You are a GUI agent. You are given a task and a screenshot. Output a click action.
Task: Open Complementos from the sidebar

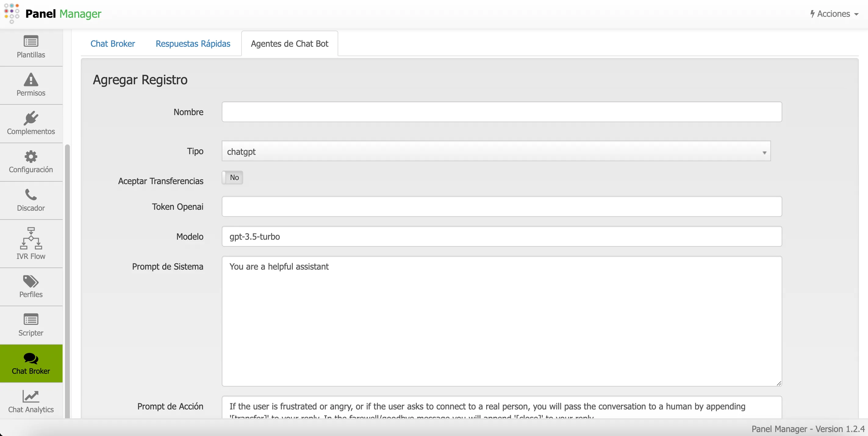31,123
